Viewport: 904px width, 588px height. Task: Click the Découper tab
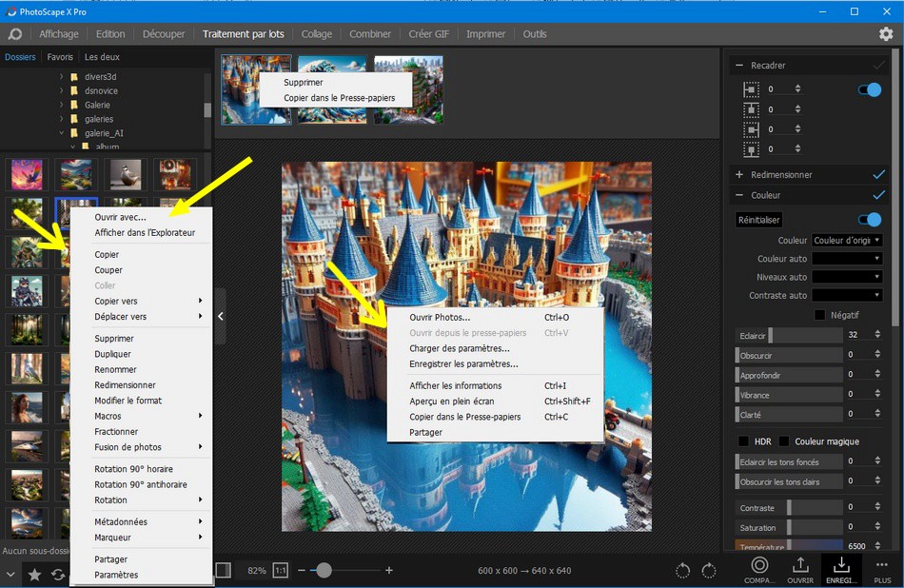tap(164, 34)
